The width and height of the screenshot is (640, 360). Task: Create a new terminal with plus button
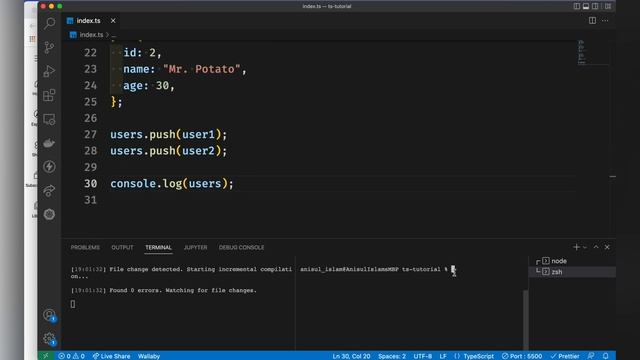(576, 247)
